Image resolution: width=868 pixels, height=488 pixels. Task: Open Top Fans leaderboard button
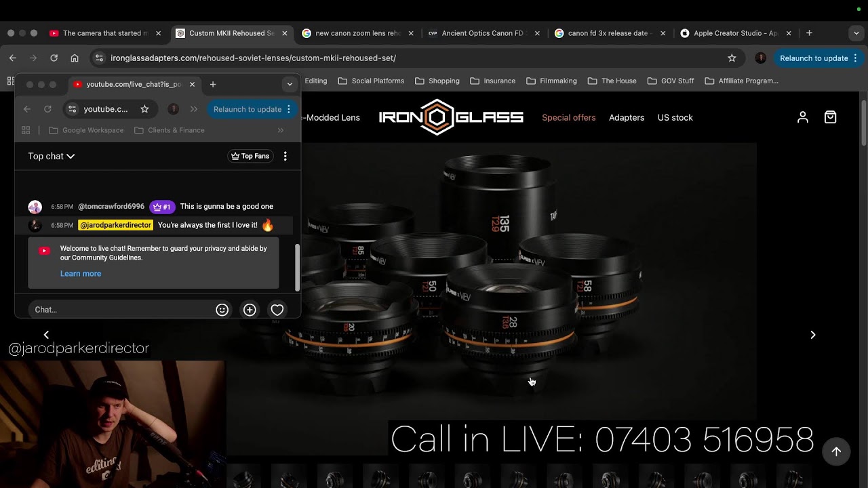coord(250,156)
